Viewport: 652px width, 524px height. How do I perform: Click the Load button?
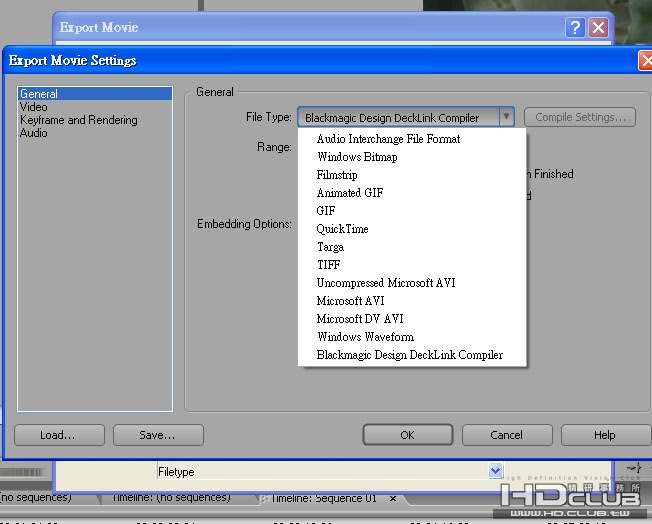[x=59, y=435]
